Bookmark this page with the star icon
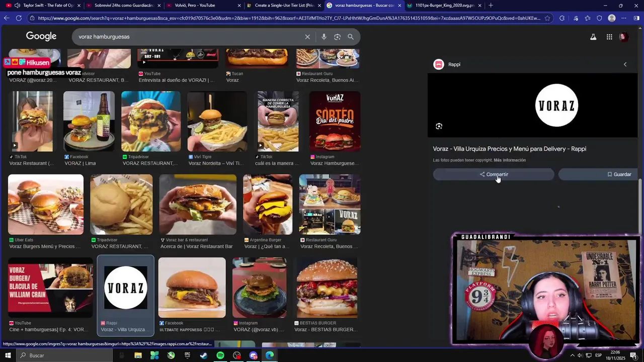This screenshot has height=362, width=644. [x=547, y=18]
